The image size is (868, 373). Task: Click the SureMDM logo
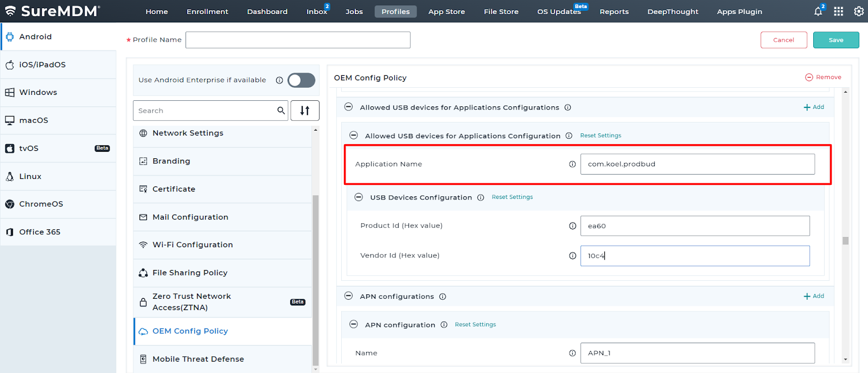[x=52, y=11]
